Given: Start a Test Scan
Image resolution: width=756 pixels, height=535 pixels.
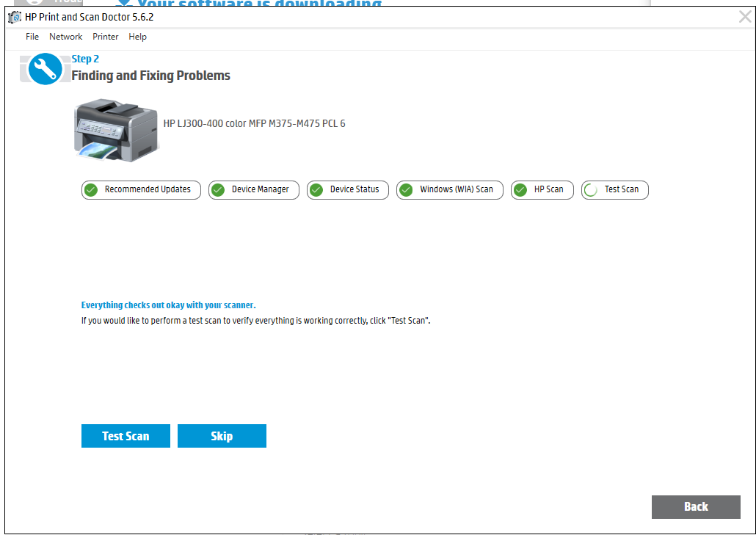Looking at the screenshot, I should [126, 435].
